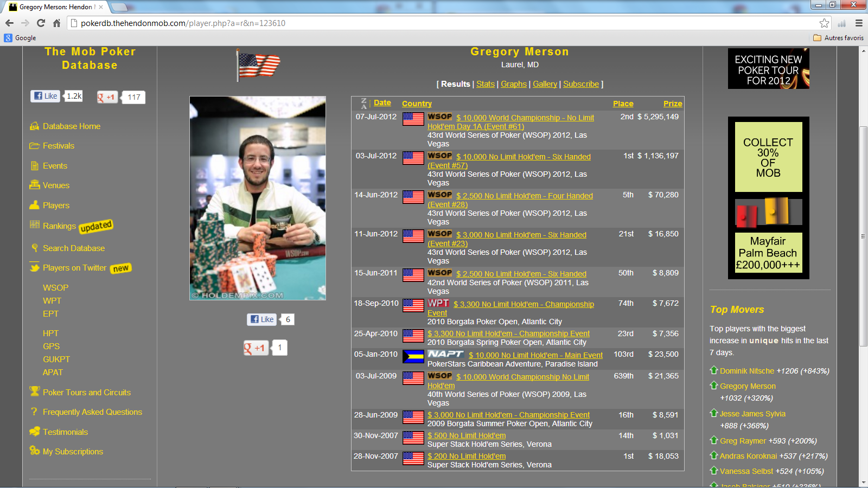
Task: Close the Gregory Merson browser tab
Action: coord(101,7)
